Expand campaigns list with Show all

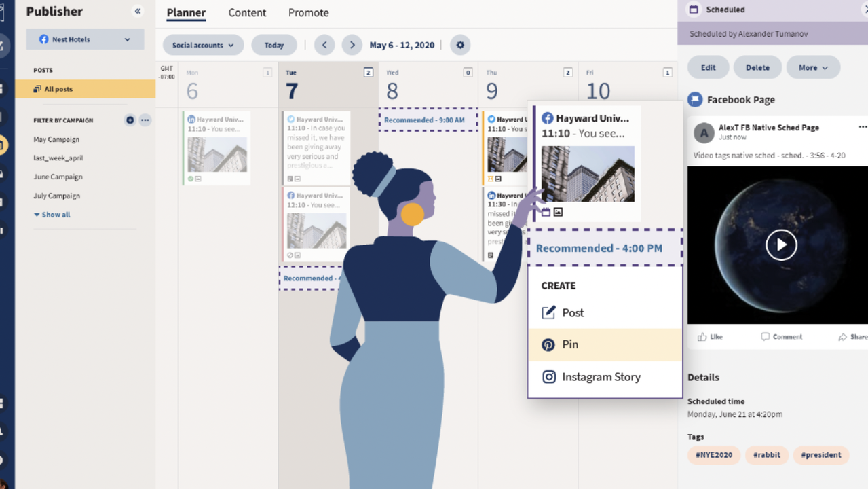point(52,215)
